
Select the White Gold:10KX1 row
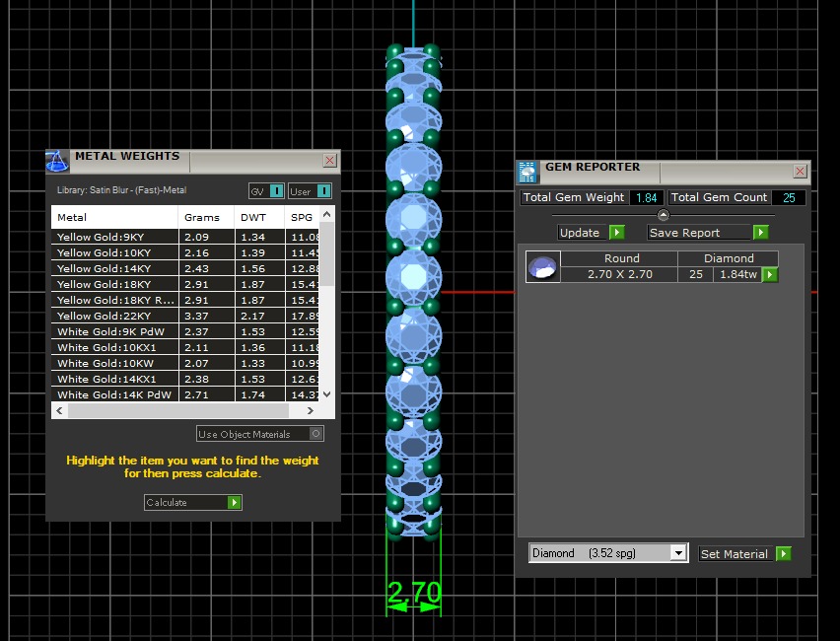(x=185, y=347)
